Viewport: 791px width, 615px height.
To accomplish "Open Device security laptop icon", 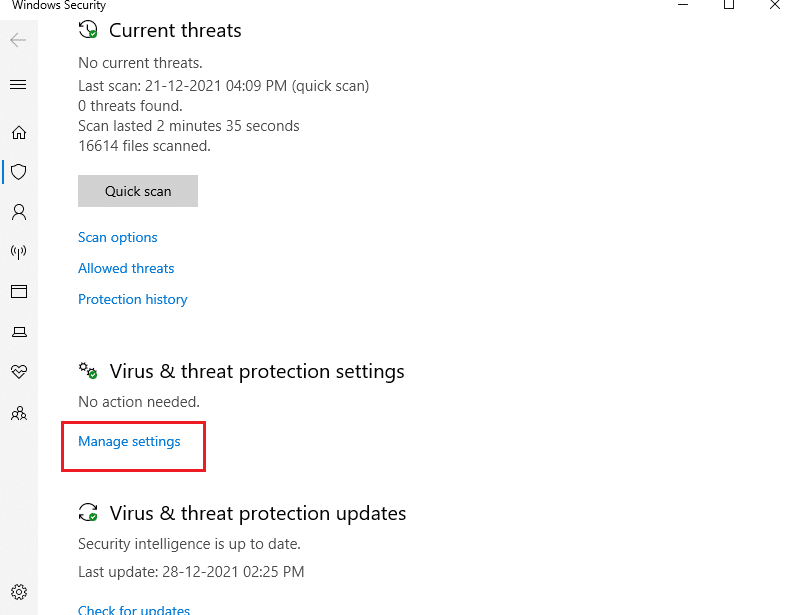I will (18, 332).
